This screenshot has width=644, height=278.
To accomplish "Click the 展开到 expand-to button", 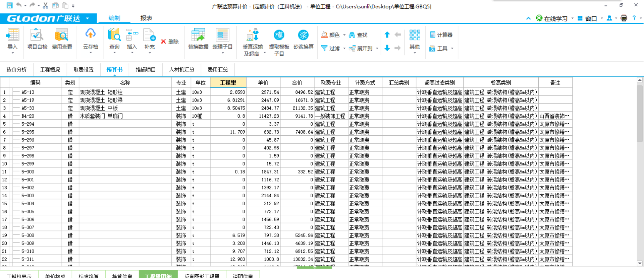I will [x=361, y=48].
